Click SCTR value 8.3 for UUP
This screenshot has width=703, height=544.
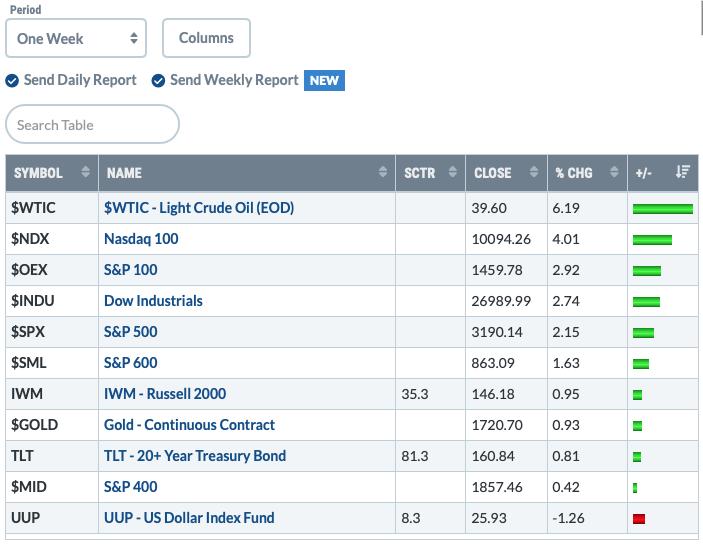[x=411, y=518]
